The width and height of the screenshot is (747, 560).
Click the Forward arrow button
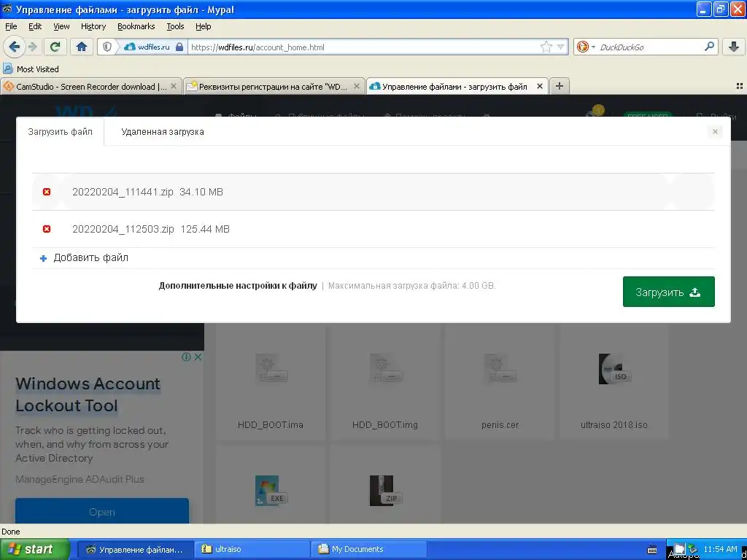32,47
